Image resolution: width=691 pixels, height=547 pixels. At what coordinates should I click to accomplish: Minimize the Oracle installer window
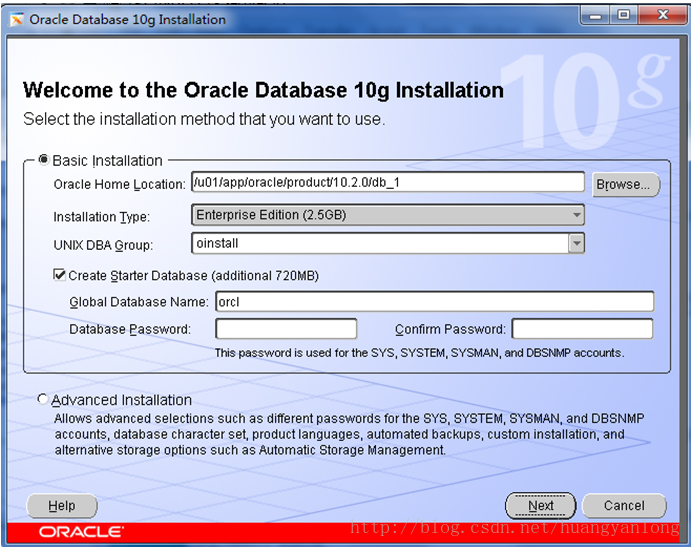click(x=595, y=16)
